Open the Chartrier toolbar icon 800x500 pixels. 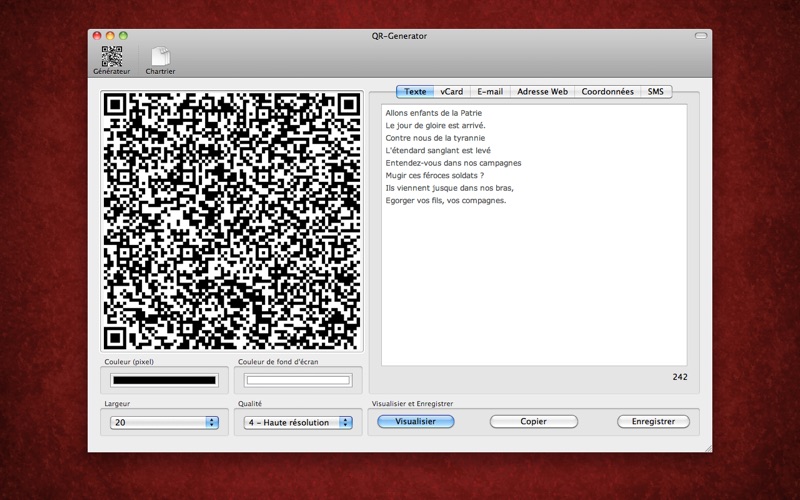[160, 60]
